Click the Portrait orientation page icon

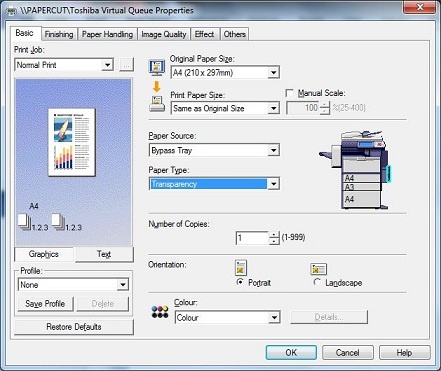tap(241, 268)
